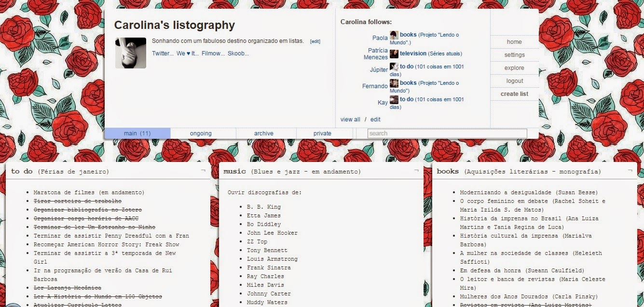Click Fernando's avatar picture
This screenshot has height=307, width=644.
click(x=393, y=83)
